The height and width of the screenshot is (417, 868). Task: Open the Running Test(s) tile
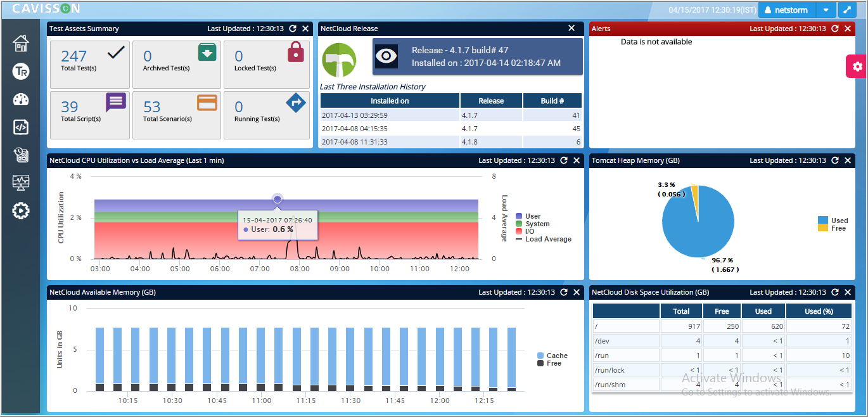[x=267, y=115]
